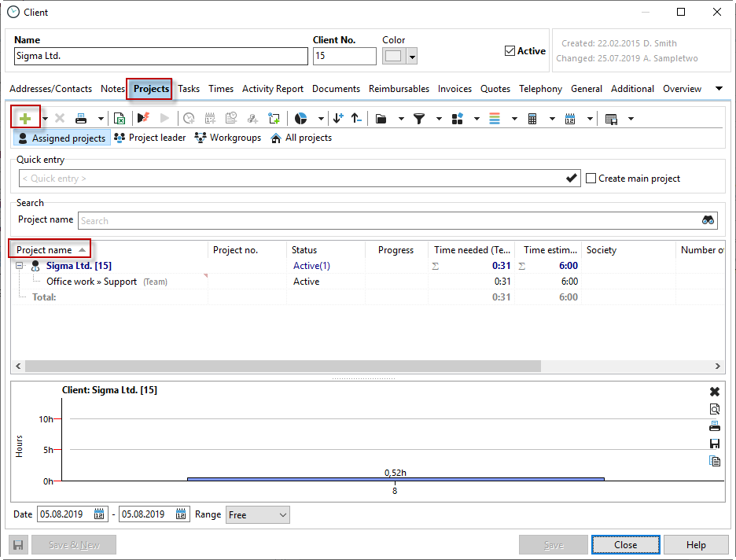Image resolution: width=736 pixels, height=560 pixels.
Task: Click the printer icon in the projects toolbar
Action: (81, 118)
